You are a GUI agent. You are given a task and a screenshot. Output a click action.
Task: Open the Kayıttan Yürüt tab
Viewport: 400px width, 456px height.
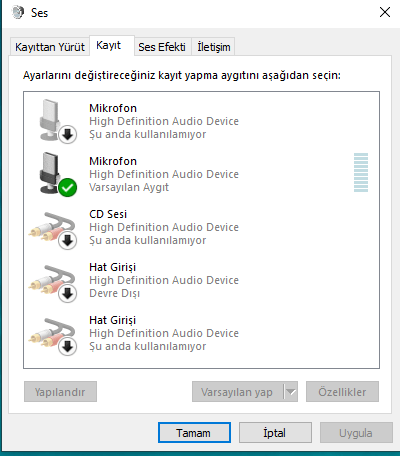click(x=50, y=47)
